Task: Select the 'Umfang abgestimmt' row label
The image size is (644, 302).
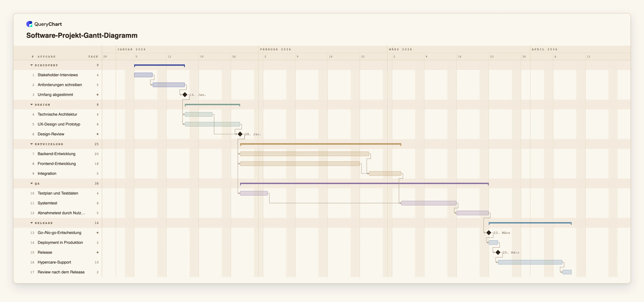Action: 55,95
